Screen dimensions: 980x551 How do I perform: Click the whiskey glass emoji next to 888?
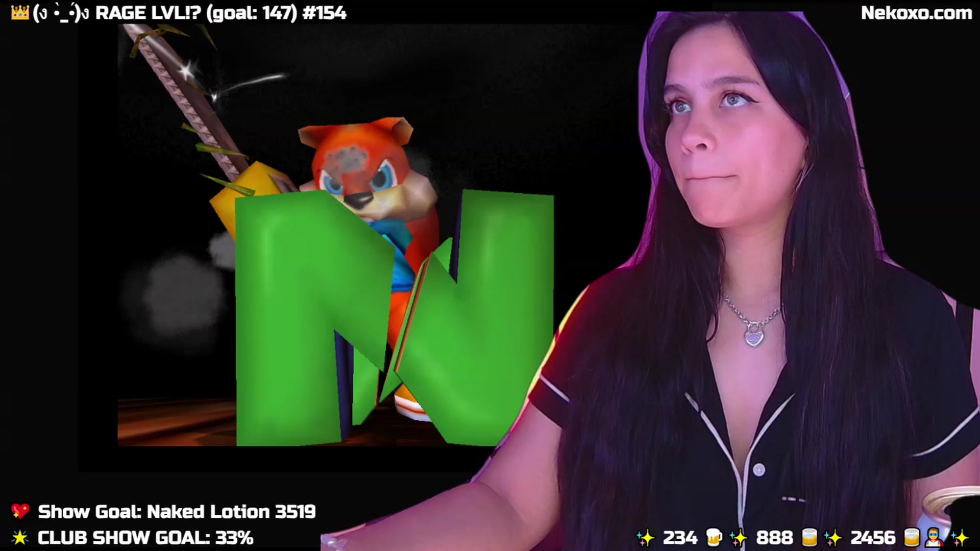[810, 537]
